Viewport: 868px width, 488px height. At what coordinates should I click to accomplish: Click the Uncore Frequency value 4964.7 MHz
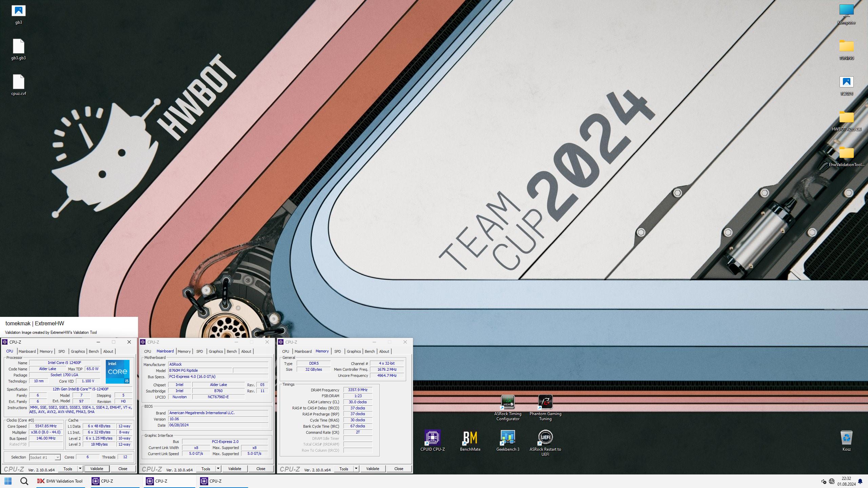tap(387, 376)
